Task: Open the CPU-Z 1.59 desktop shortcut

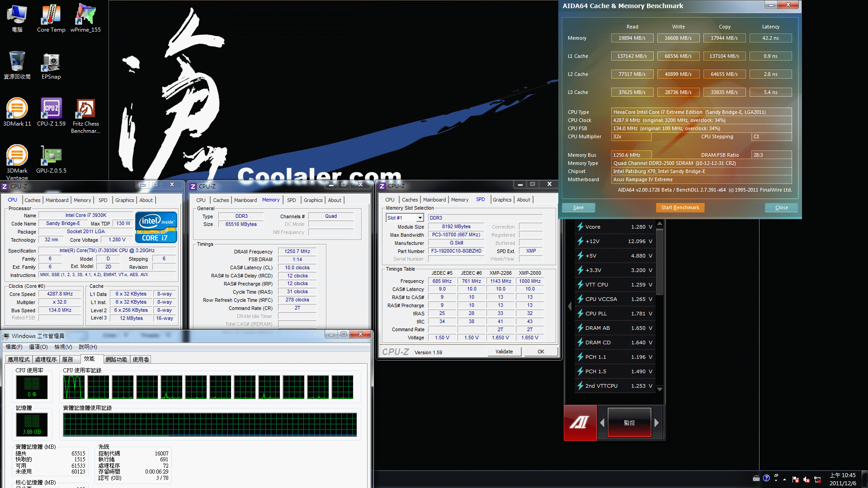Action: point(51,112)
